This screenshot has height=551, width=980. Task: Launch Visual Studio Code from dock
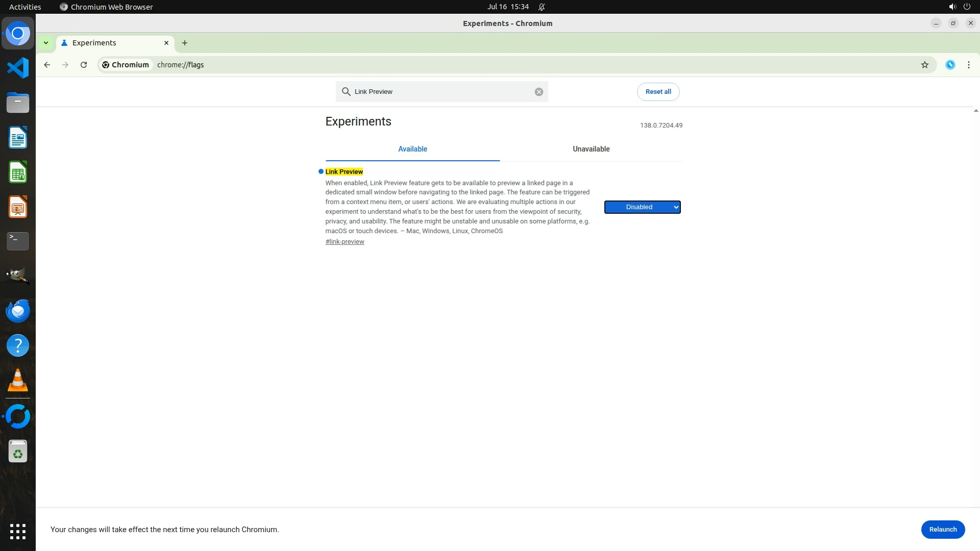18,68
